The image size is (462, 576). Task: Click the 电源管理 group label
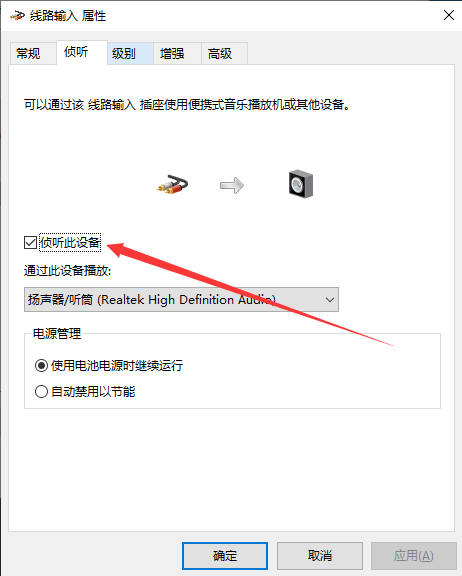(x=57, y=334)
